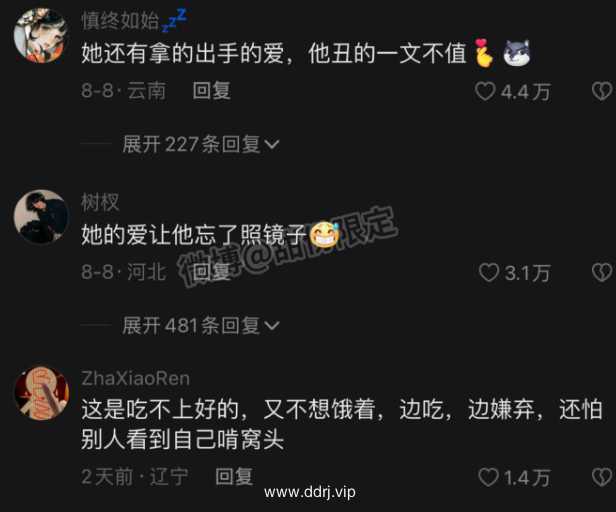This screenshot has width=616, height=512.
Task: Like the 树杈 comment heart icon
Action: click(x=489, y=272)
